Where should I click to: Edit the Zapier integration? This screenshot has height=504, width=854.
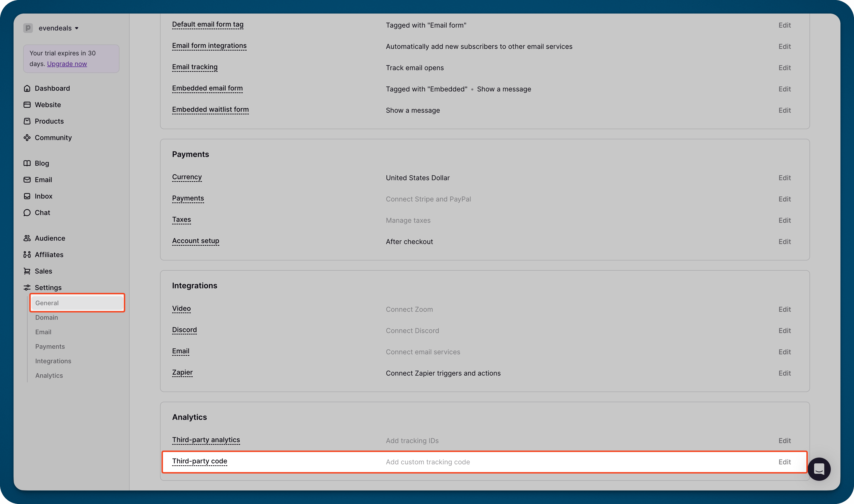(x=785, y=373)
